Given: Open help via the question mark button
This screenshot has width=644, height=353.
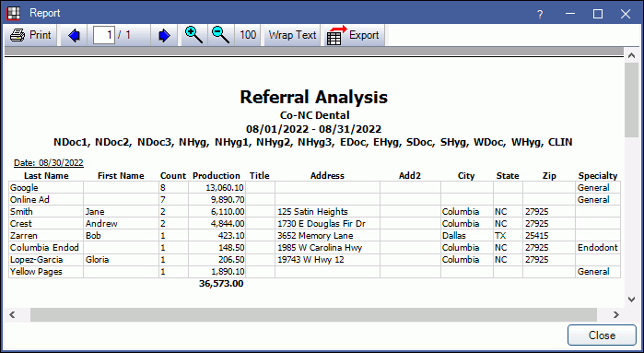Looking at the screenshot, I should (x=540, y=15).
